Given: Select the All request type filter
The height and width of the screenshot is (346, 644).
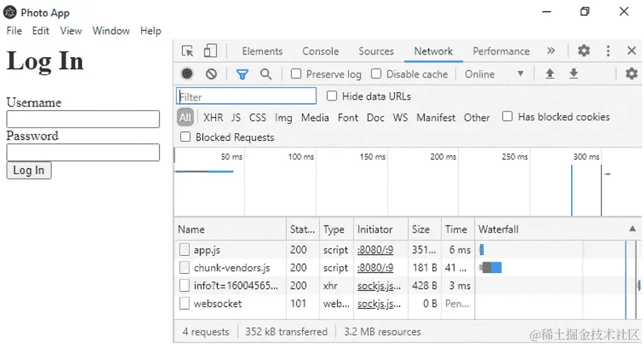Looking at the screenshot, I should pos(185,118).
